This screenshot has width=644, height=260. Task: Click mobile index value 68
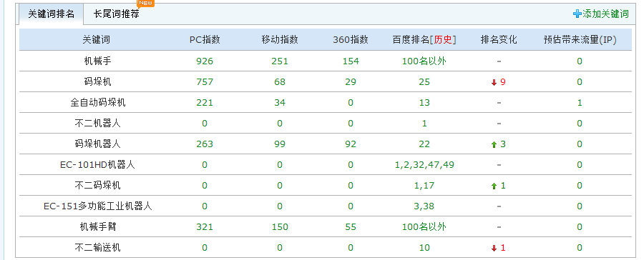coord(280,82)
